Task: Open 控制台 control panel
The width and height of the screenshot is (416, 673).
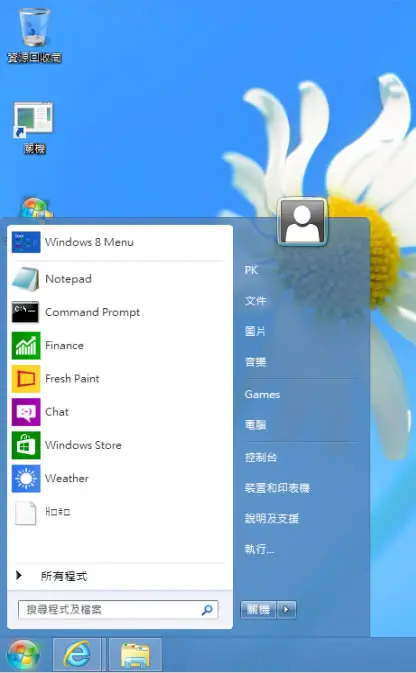Action: (x=261, y=458)
